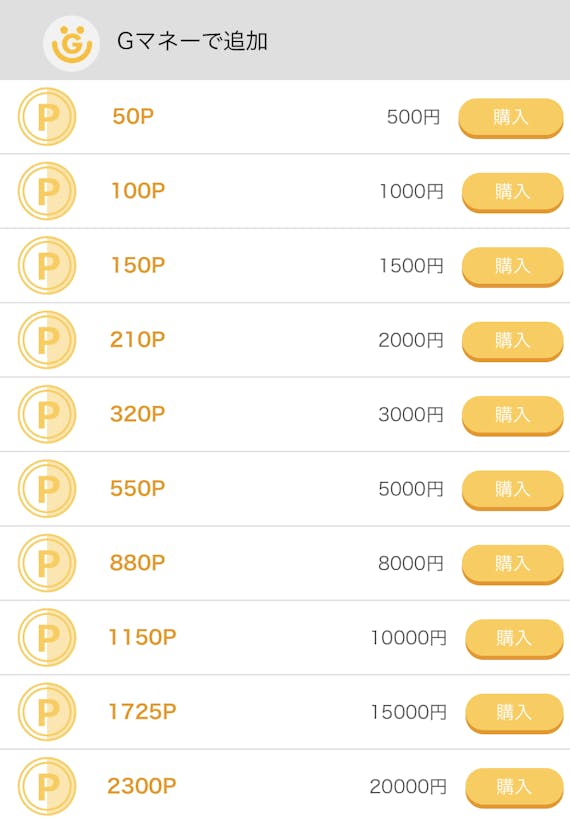Select the 1725P point amount text
Viewport: 570px width, 820px height.
tap(142, 712)
